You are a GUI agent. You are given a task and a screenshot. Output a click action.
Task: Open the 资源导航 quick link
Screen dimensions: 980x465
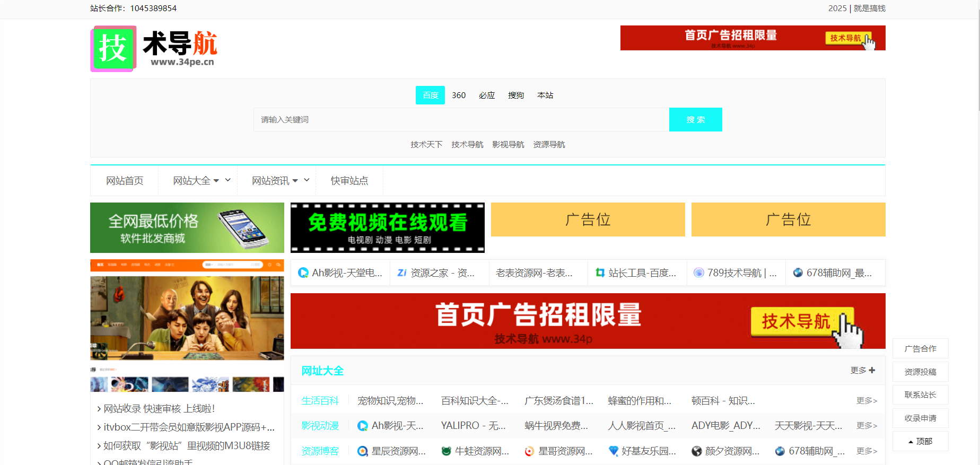coord(549,145)
